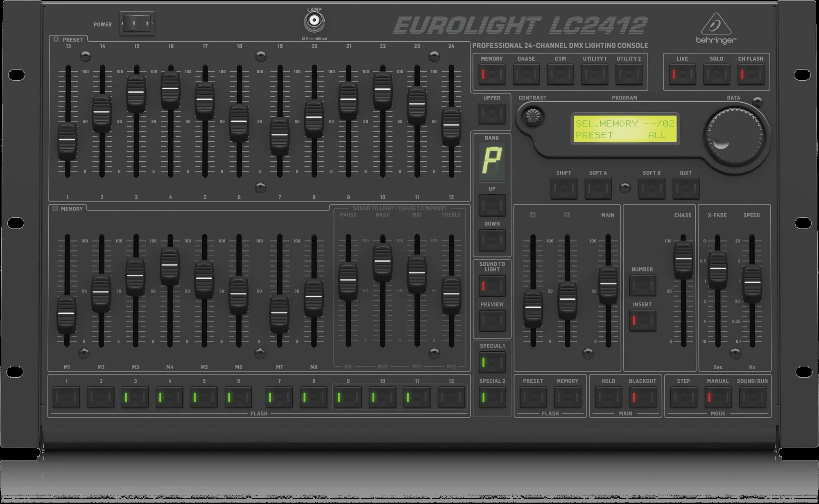Toggle the HOLD button
819x504 pixels.
tap(608, 397)
